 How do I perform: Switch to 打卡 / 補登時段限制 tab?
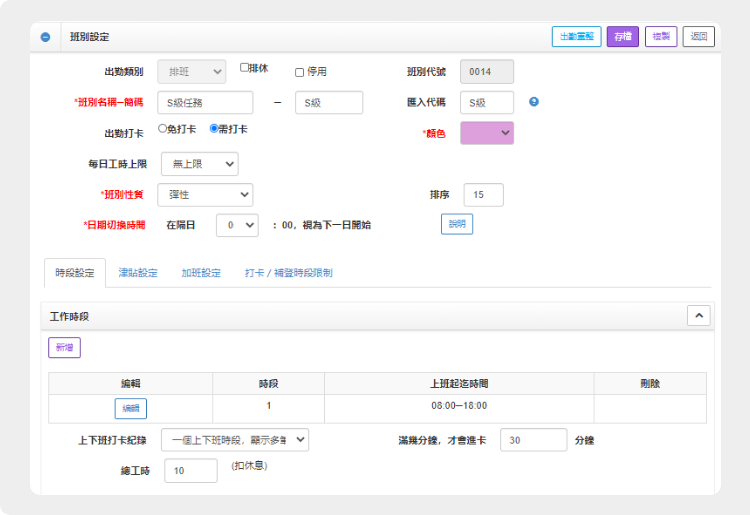point(288,273)
